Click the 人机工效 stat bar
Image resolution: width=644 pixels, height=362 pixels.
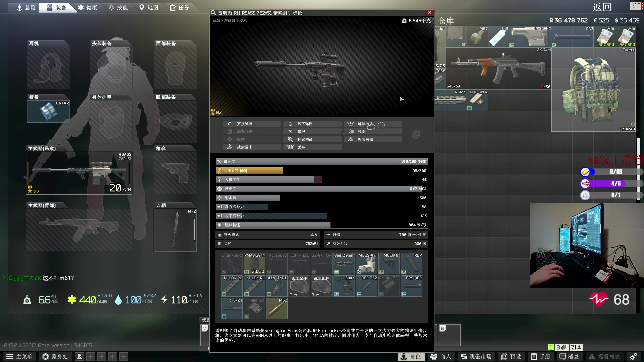click(x=322, y=180)
